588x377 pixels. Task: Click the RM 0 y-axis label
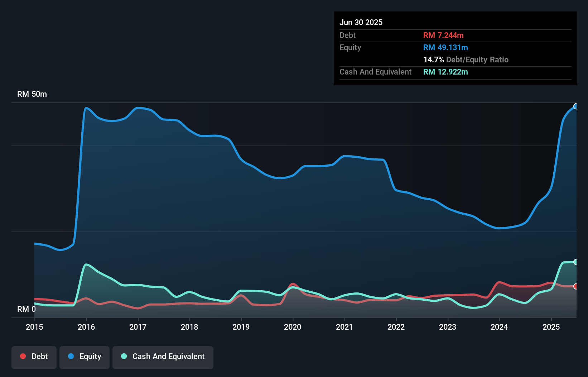26,309
